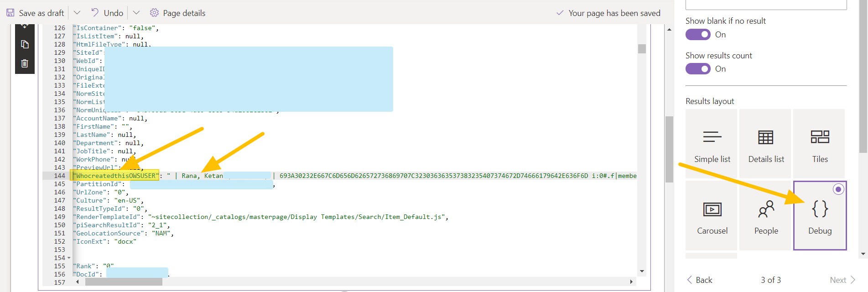Click the "ResultTypeId": "0" line
868x292 pixels.
pyautogui.click(x=110, y=209)
